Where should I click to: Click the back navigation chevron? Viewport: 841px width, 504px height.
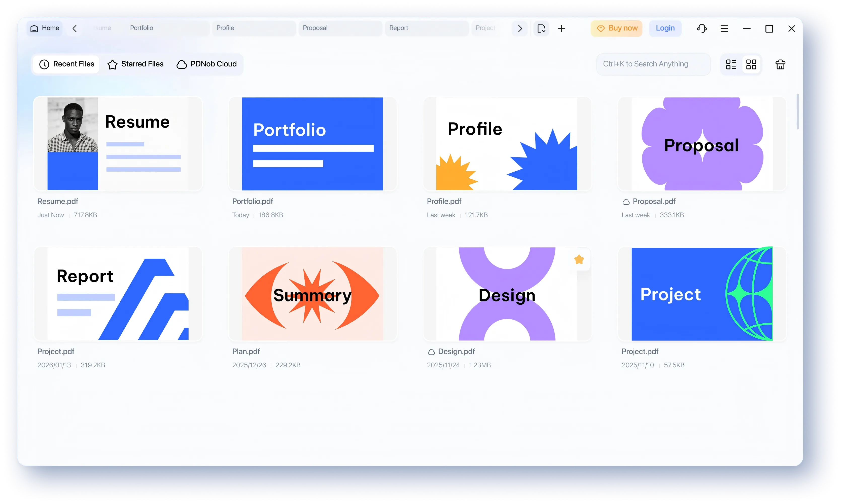pos(75,28)
